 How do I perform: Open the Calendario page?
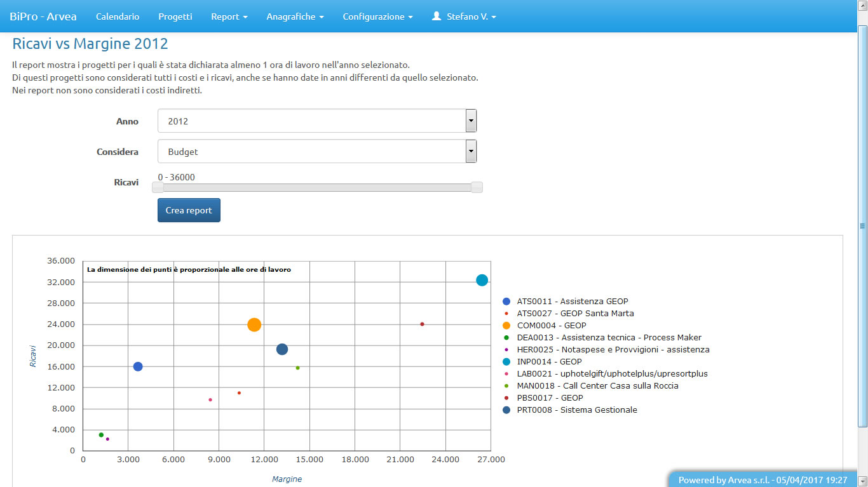(118, 17)
